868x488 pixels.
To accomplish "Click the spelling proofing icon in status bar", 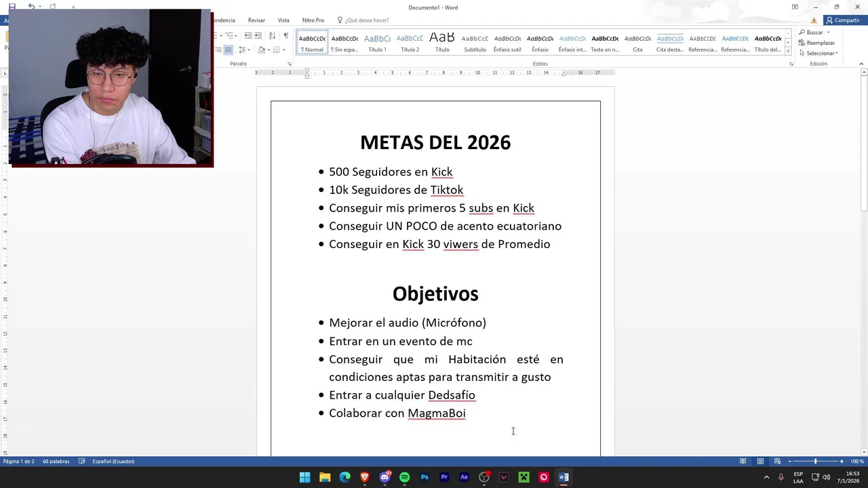I will click(x=81, y=462).
